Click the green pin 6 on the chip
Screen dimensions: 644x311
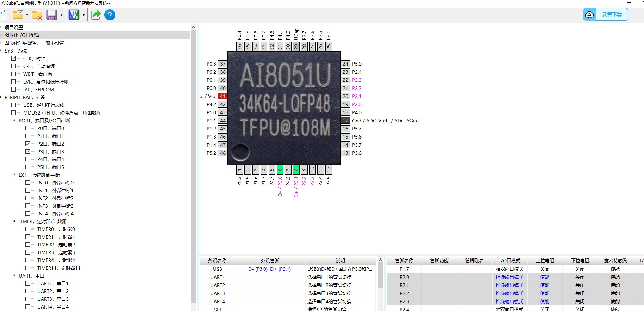coord(280,170)
